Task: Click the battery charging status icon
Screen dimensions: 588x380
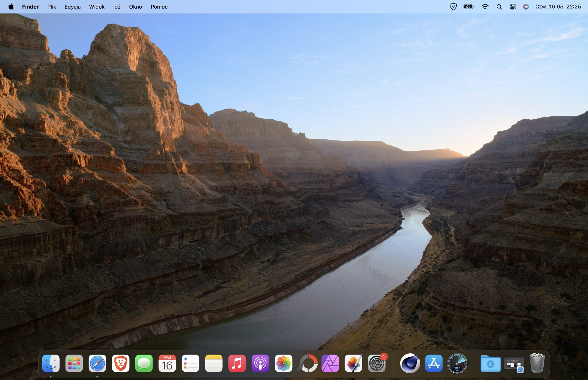Action: pos(468,7)
